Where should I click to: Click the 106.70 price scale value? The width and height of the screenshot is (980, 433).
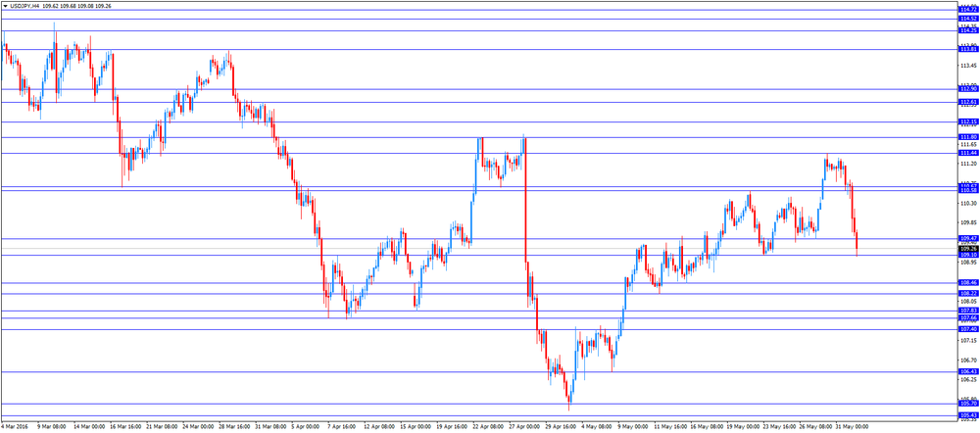coord(967,361)
